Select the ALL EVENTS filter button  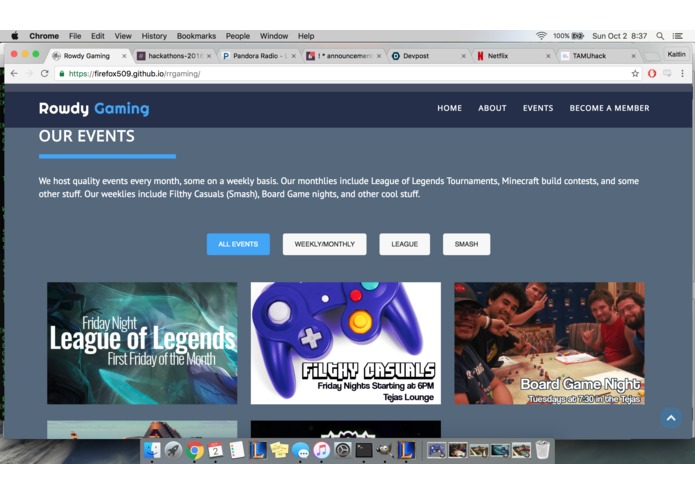tap(238, 244)
